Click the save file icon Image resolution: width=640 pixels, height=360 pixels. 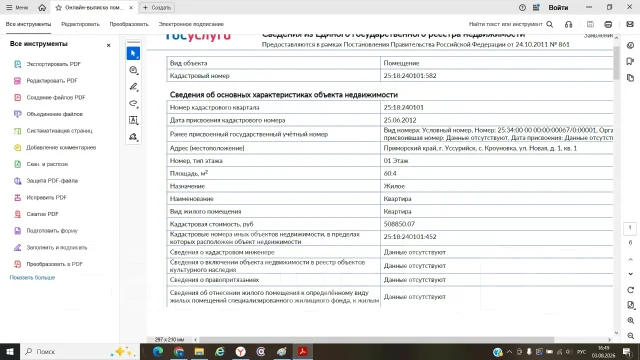click(x=590, y=24)
